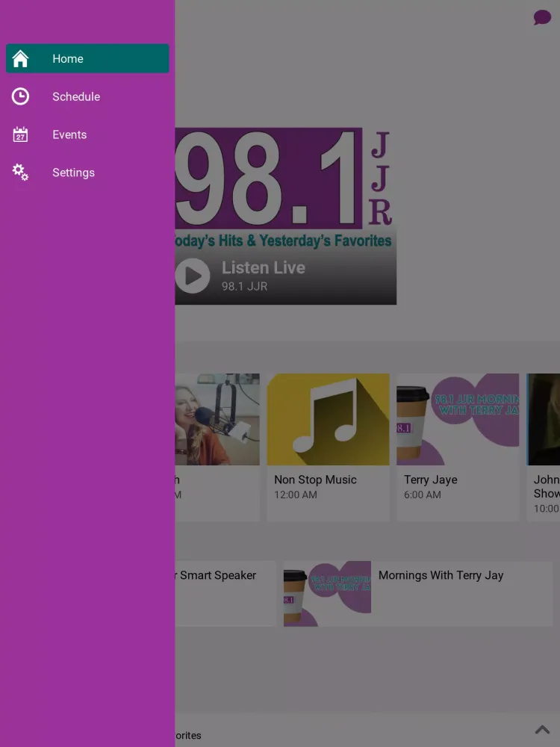Click the Non Stop Music title
The image size is (560, 747).
315,480
